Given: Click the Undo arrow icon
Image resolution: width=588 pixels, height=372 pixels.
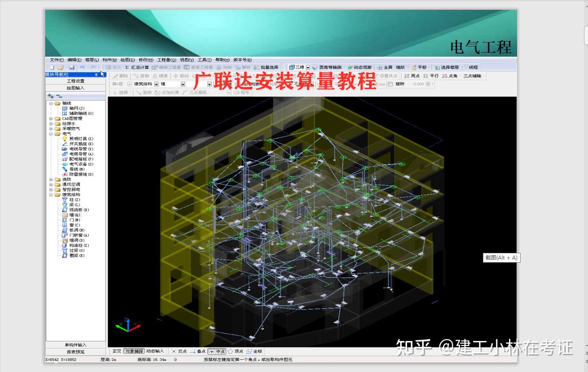Looking at the screenshot, I should pos(82,67).
